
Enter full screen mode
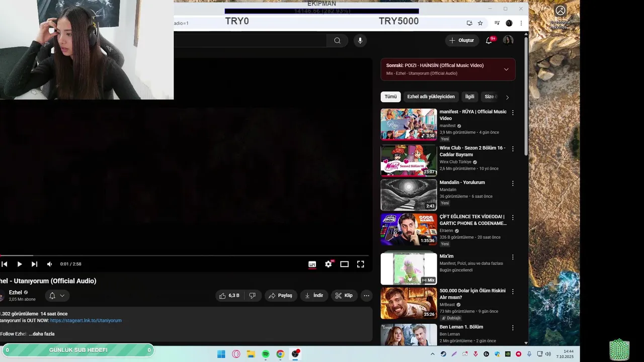pyautogui.click(x=361, y=264)
